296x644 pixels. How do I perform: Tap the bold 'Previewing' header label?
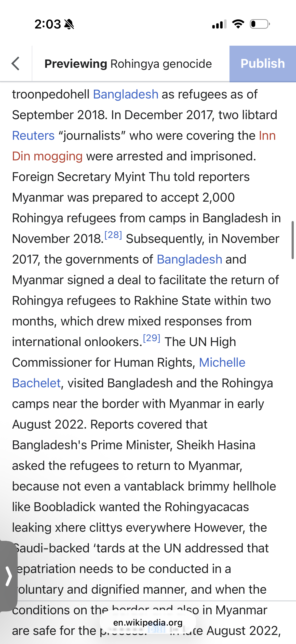(76, 64)
